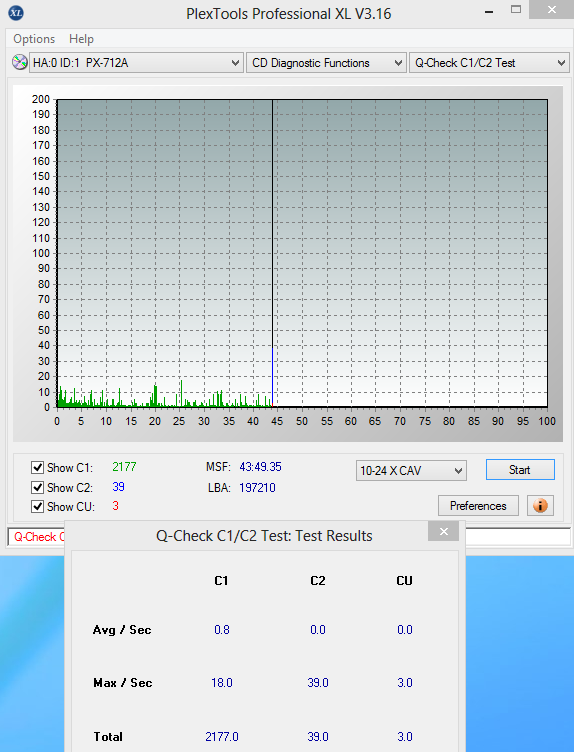Toggle the Show C1 checkbox
The height and width of the screenshot is (752, 574).
37,467
